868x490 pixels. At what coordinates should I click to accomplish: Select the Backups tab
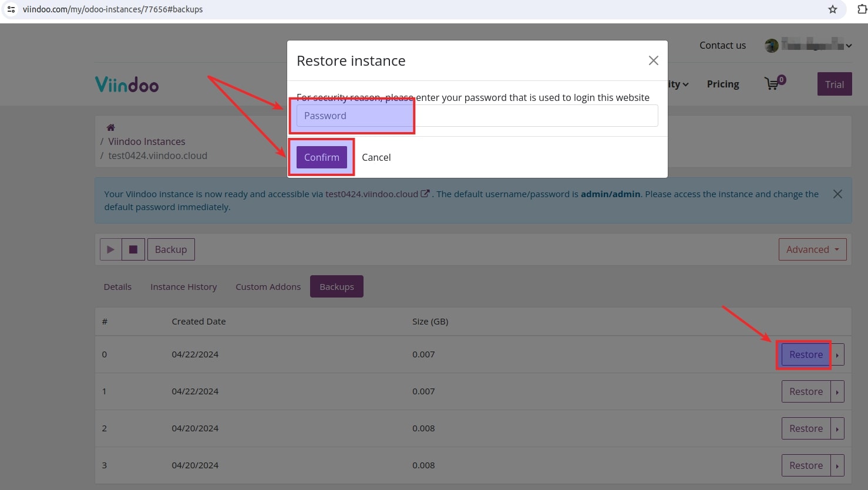tap(337, 286)
